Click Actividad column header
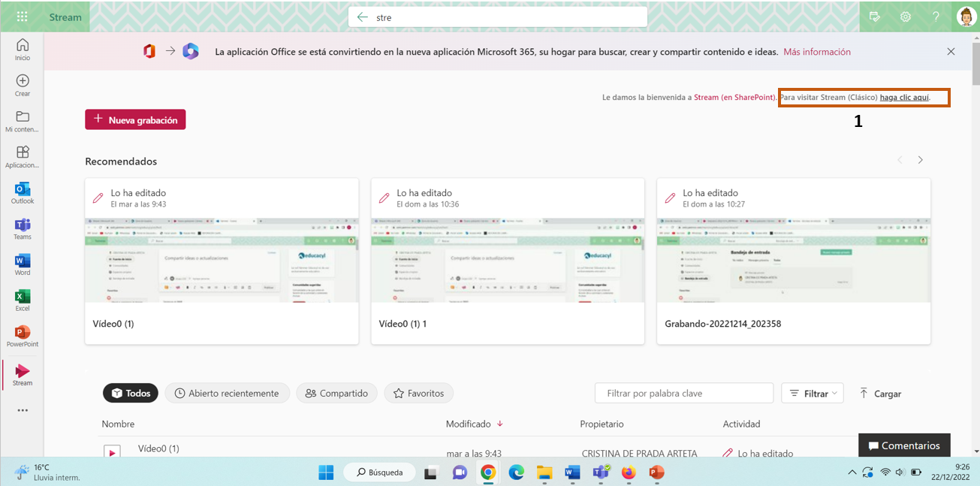 [741, 424]
